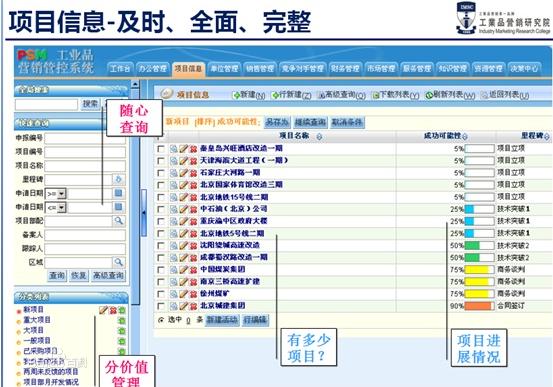Click the 查询 button in quick query
The image size is (553, 387).
tap(57, 276)
